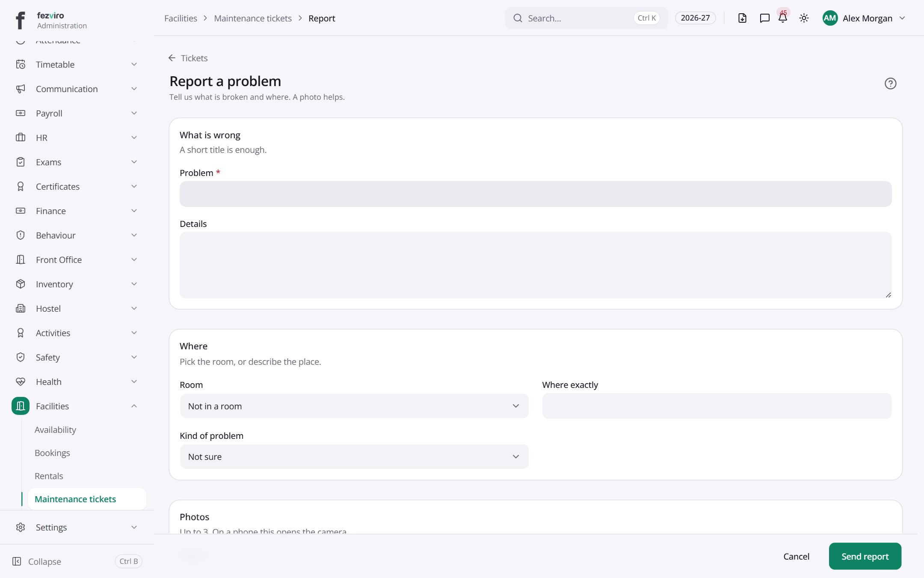Open the Kind of problem dropdown
Viewport: 924px width, 578px height.
[x=354, y=456]
